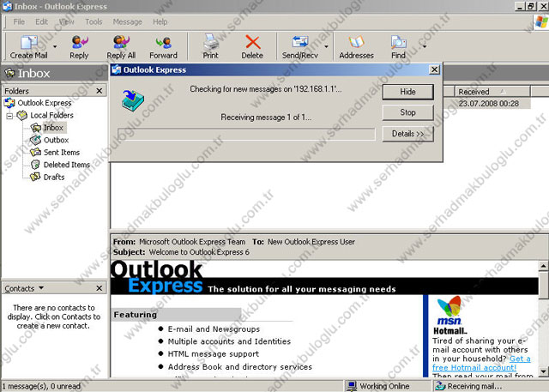Image resolution: width=549 pixels, height=392 pixels.
Task: Close the Contacts pane
Action: (100, 288)
